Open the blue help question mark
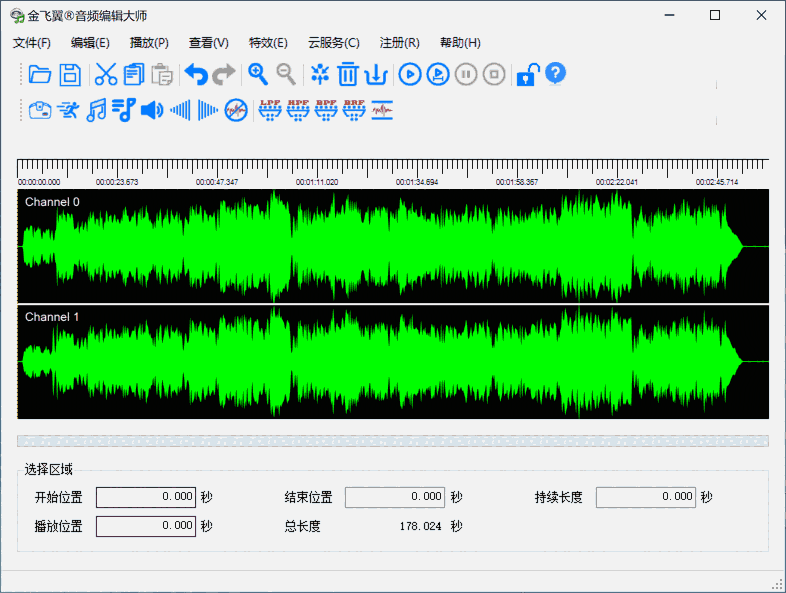This screenshot has height=593, width=786. pyautogui.click(x=556, y=74)
